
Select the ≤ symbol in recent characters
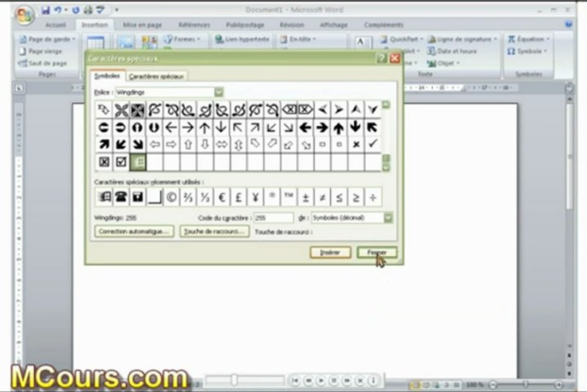click(339, 197)
